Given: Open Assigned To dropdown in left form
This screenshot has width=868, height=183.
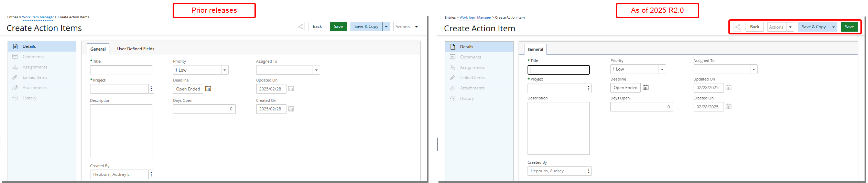Looking at the screenshot, I should point(316,70).
